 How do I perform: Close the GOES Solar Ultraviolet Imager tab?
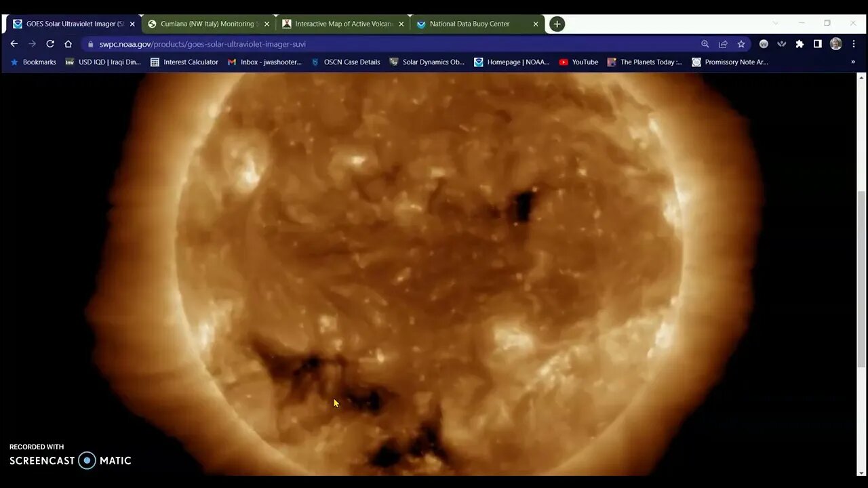(x=132, y=24)
